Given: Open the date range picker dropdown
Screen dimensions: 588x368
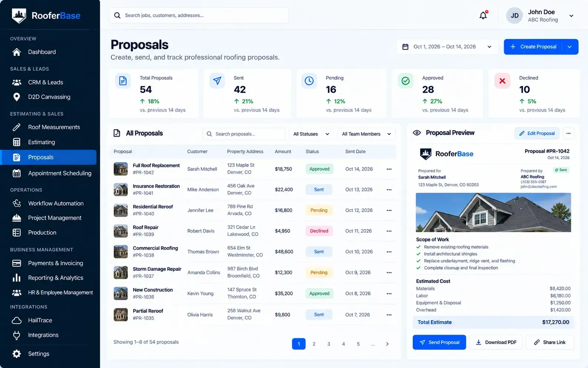Looking at the screenshot, I should [x=447, y=47].
